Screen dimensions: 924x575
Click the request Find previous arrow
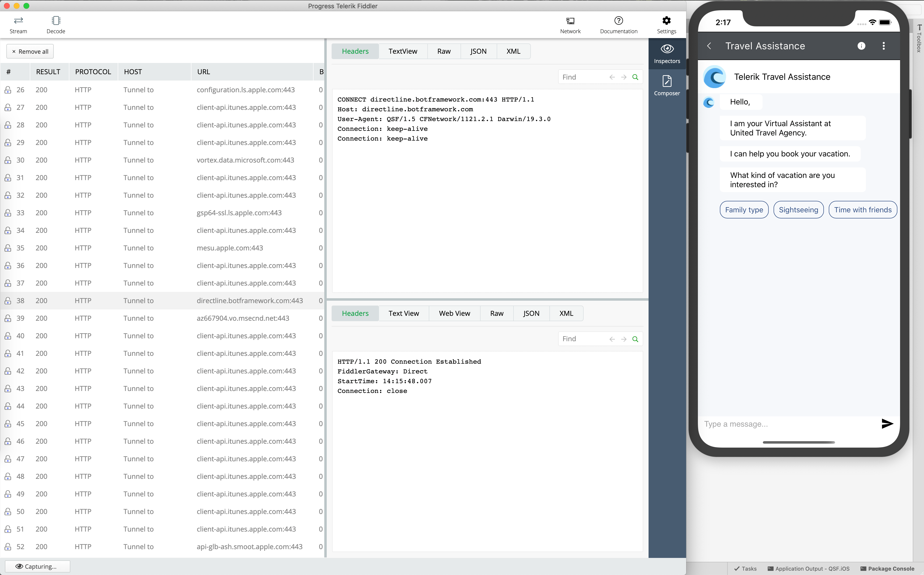point(612,77)
